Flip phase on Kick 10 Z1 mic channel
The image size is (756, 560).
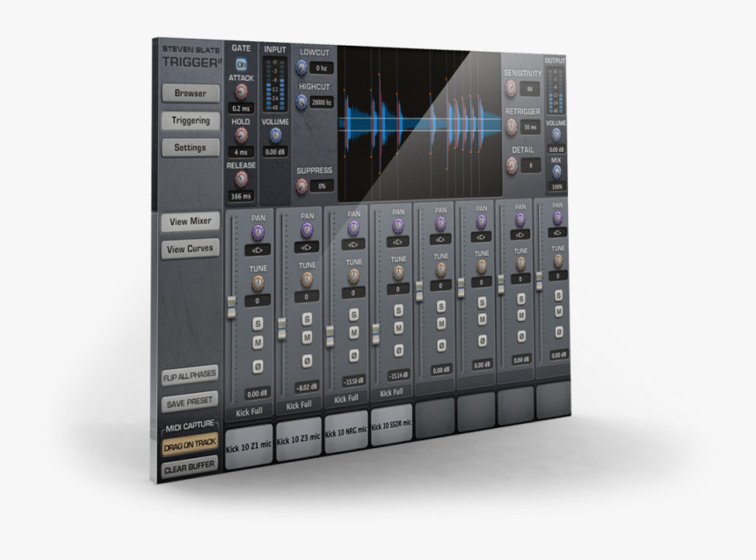(x=258, y=367)
